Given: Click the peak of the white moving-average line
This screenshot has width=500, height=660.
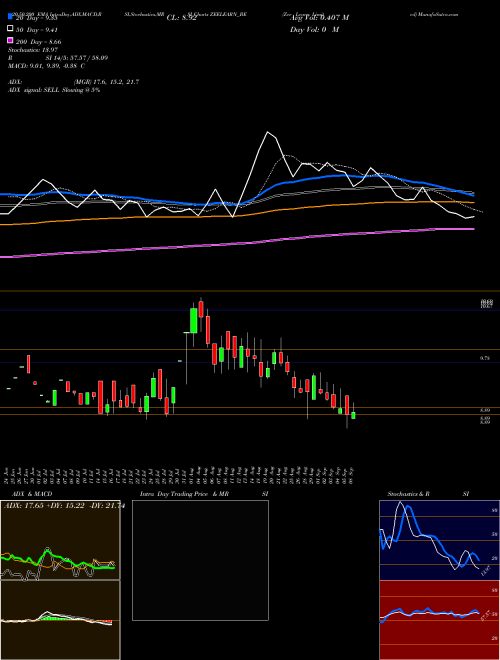Looking at the screenshot, I should click(267, 132).
